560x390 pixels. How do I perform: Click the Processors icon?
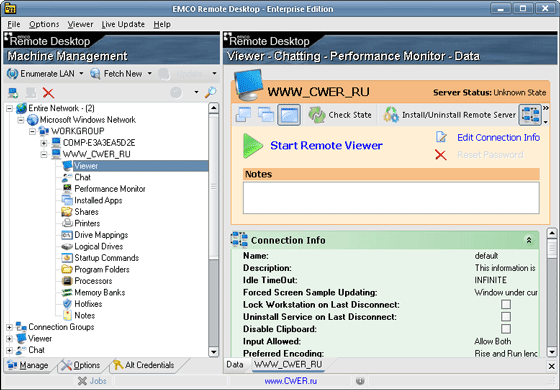[x=67, y=281]
